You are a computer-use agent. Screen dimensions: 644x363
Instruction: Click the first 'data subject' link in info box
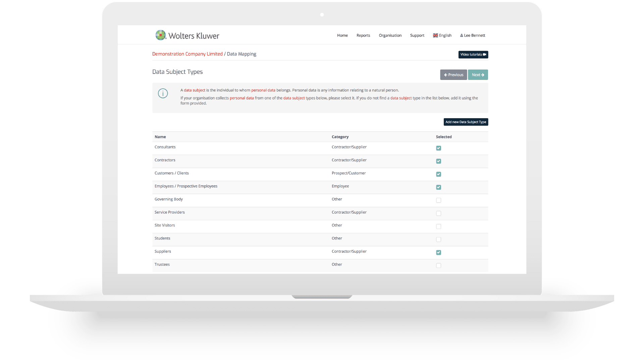click(195, 90)
